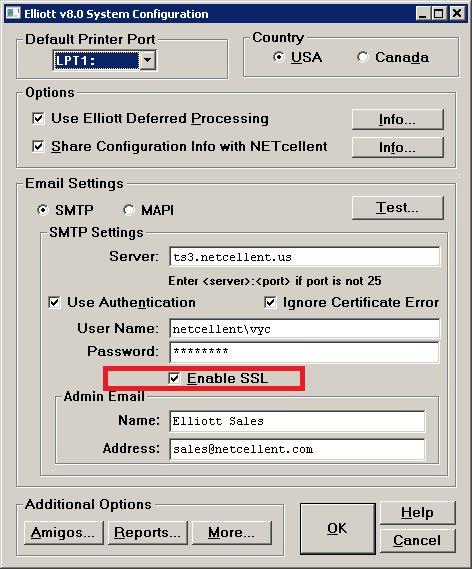Select Canada as the country

click(362, 57)
